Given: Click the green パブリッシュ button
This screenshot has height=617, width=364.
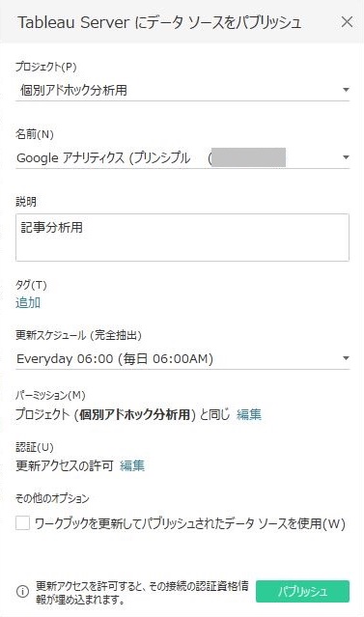Looking at the screenshot, I should [302, 591].
